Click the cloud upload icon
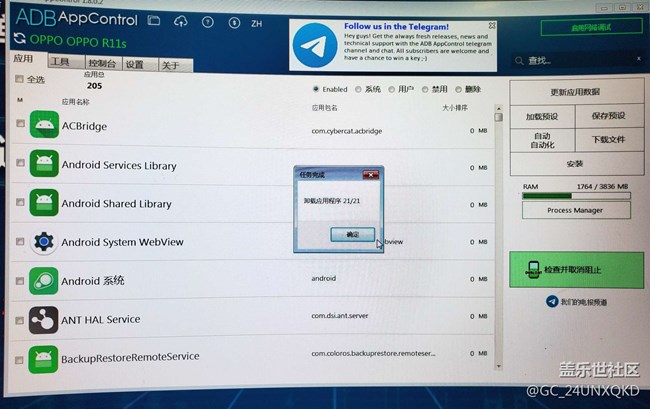This screenshot has height=409, width=650. 180,21
